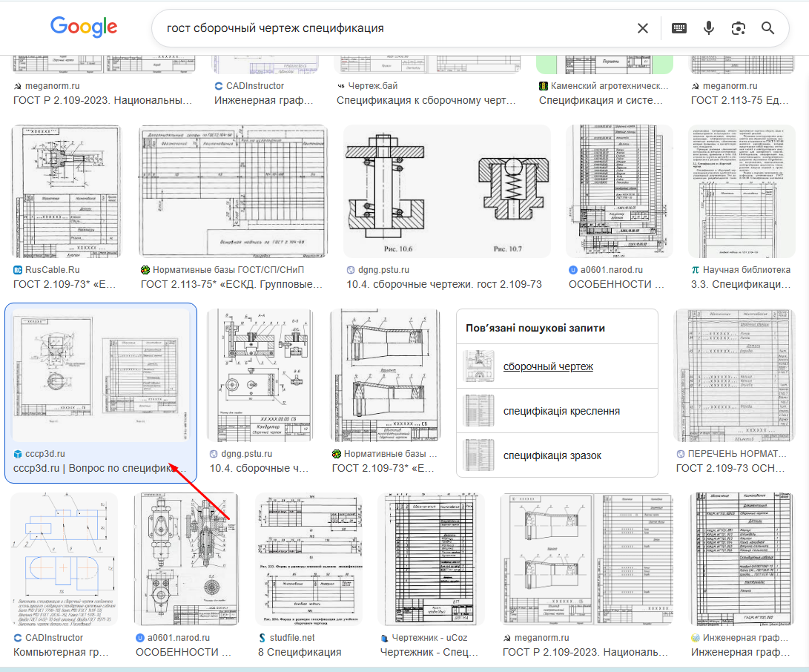Open cccp3d.ru Вопрос по спецификации title
Screen dimensions: 809x672
pyautogui.click(x=100, y=469)
